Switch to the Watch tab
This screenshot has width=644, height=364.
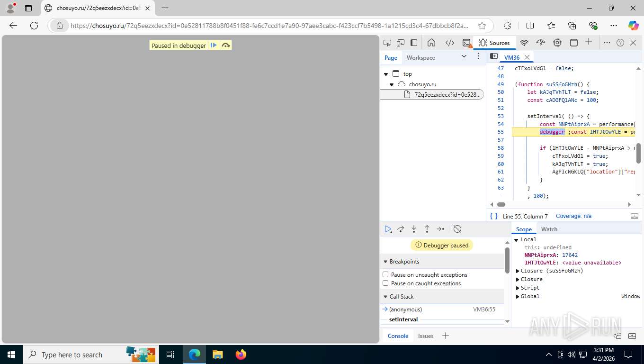point(549,229)
